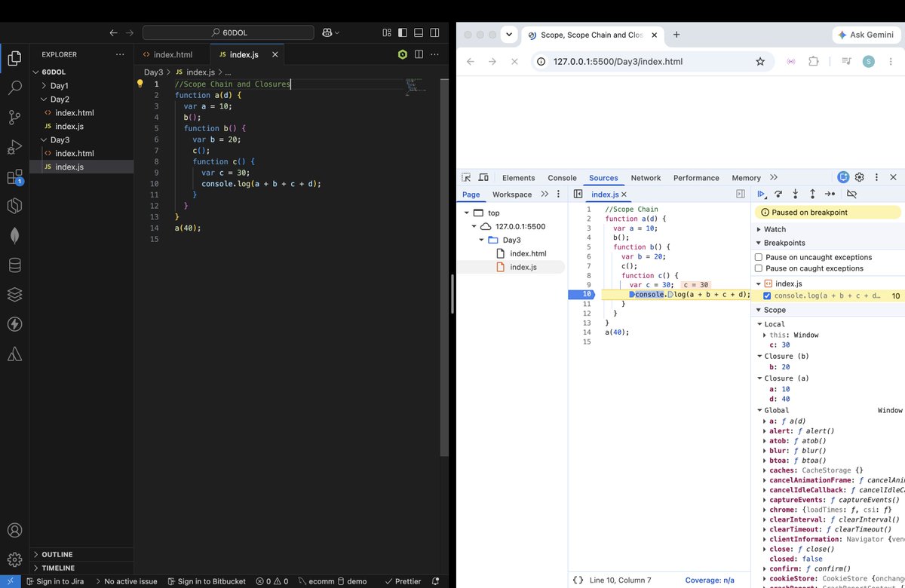Toggle primary side bar layout icon in VS Code
The image size is (905, 588).
(x=403, y=32)
